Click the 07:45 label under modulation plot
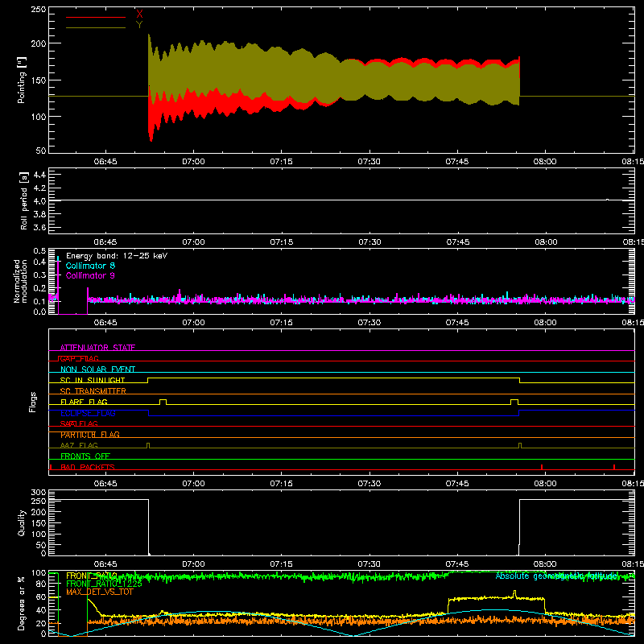The height and width of the screenshot is (644, 644). pyautogui.click(x=457, y=323)
